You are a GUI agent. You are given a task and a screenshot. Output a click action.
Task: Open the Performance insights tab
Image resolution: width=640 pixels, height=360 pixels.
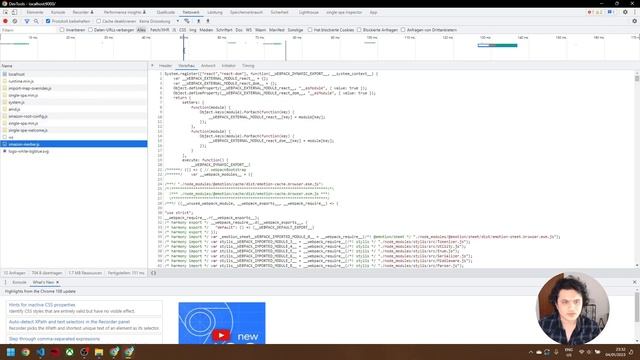coord(124,12)
